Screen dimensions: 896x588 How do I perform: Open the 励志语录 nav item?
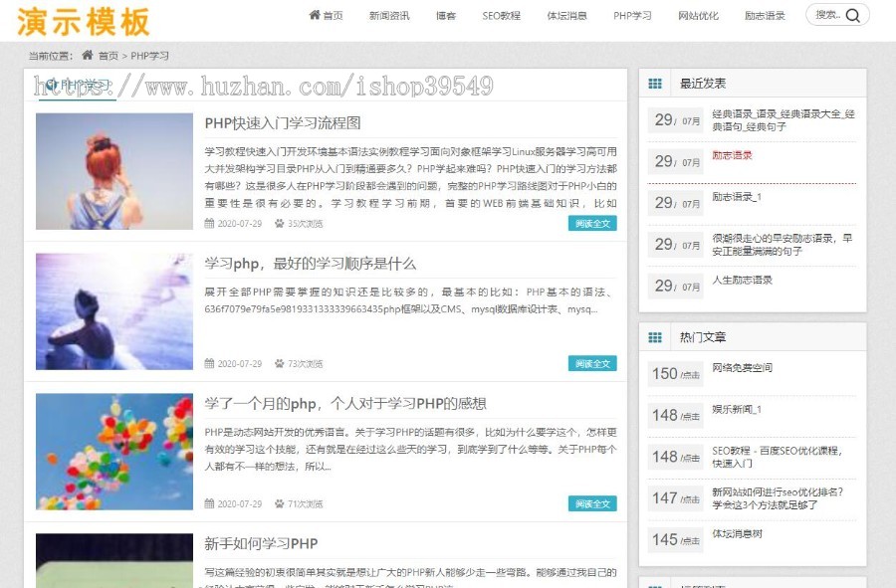(x=765, y=15)
